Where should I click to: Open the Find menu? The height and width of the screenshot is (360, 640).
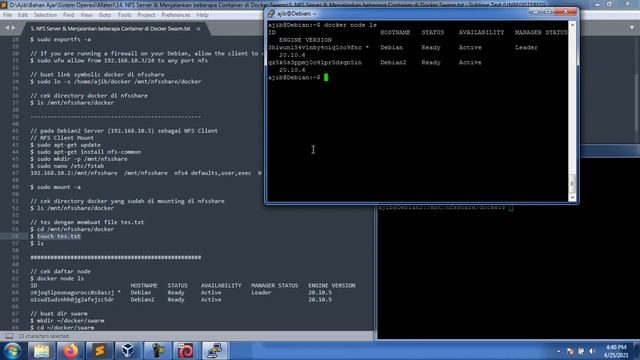tap(68, 15)
